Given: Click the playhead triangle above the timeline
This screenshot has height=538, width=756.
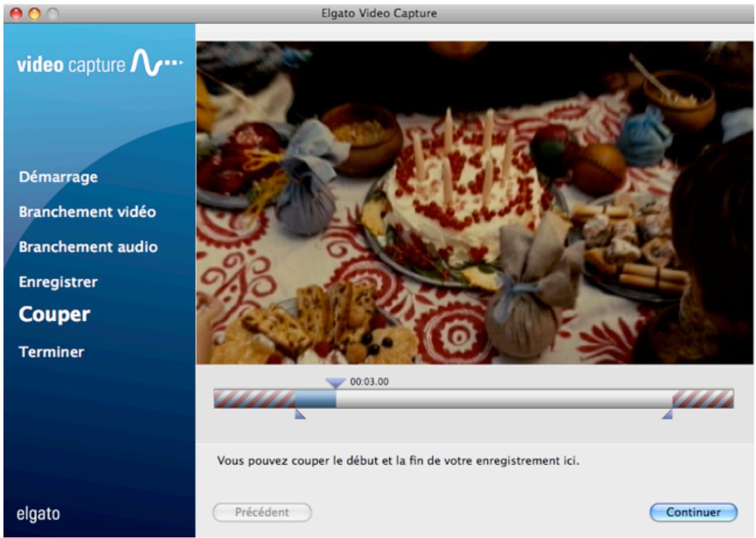Looking at the screenshot, I should coord(335,383).
